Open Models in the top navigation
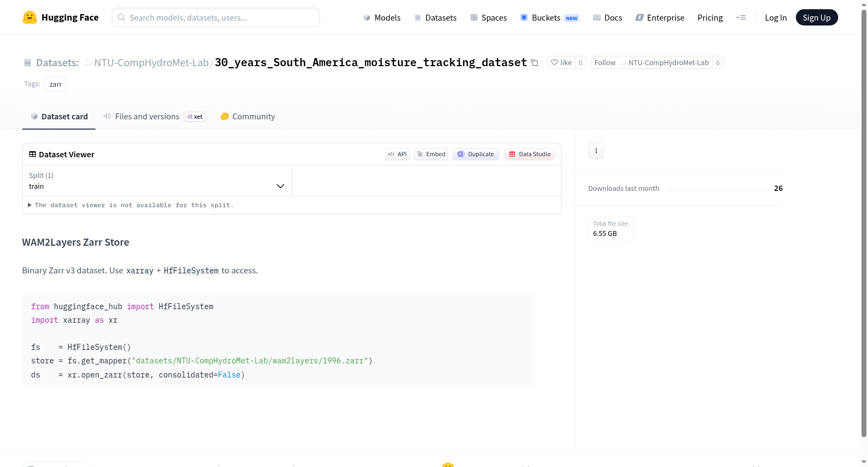868x467 pixels. click(382, 17)
